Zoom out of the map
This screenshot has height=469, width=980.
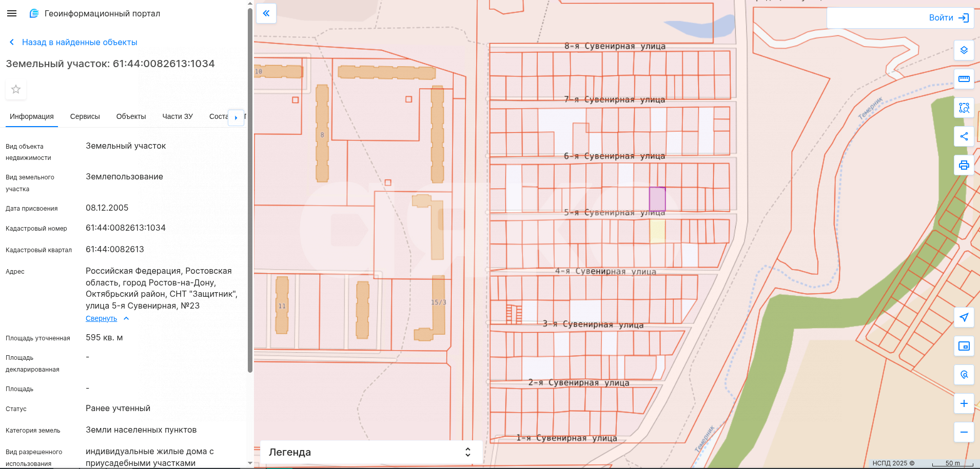[964, 432]
